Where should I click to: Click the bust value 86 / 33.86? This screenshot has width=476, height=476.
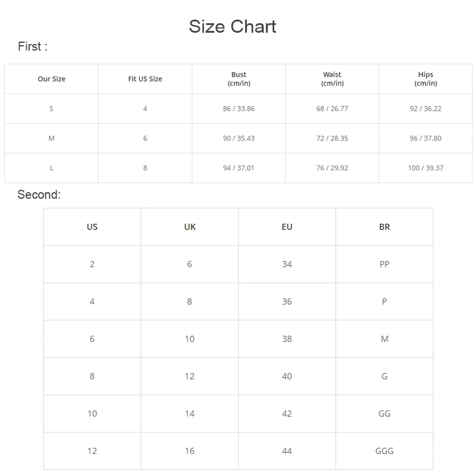[x=239, y=109]
